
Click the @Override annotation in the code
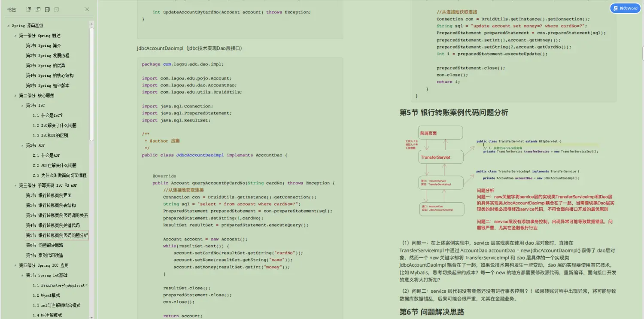(164, 176)
